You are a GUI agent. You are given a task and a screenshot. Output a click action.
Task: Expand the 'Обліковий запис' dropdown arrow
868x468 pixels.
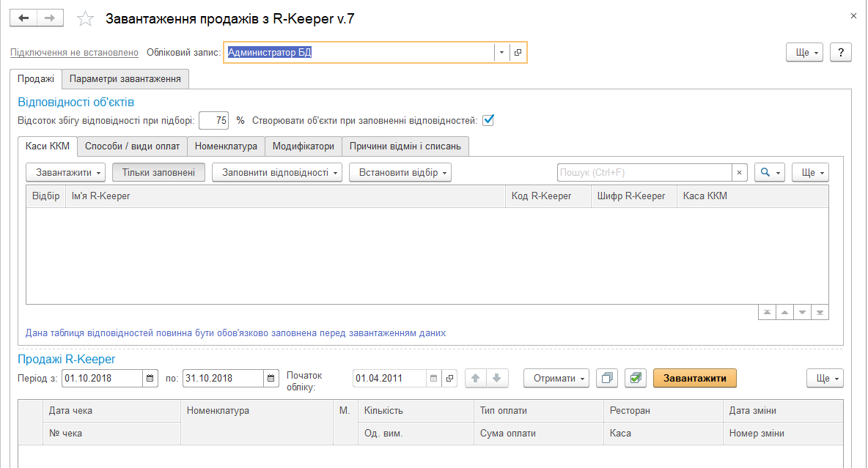(x=501, y=53)
